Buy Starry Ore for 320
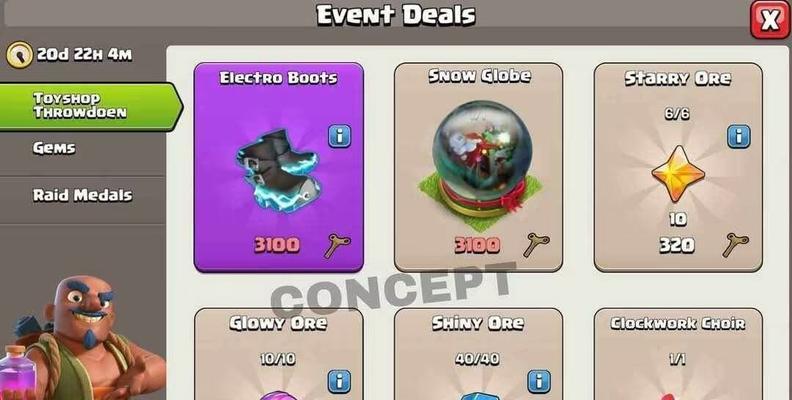 (x=677, y=245)
